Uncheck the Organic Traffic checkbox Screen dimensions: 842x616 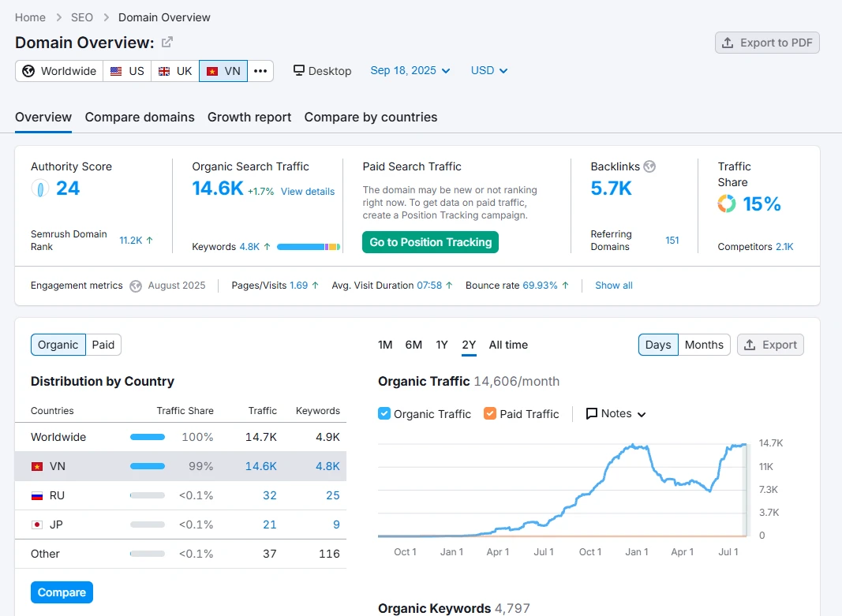pyautogui.click(x=384, y=413)
